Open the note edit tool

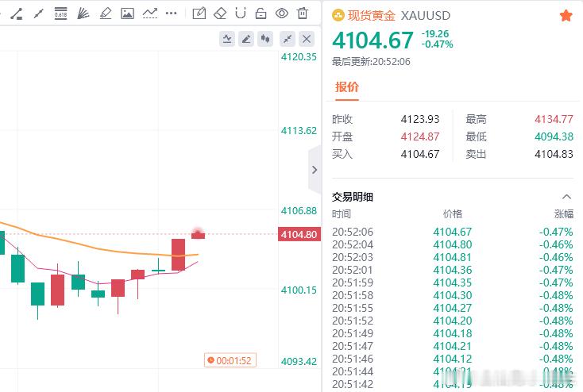(x=199, y=13)
